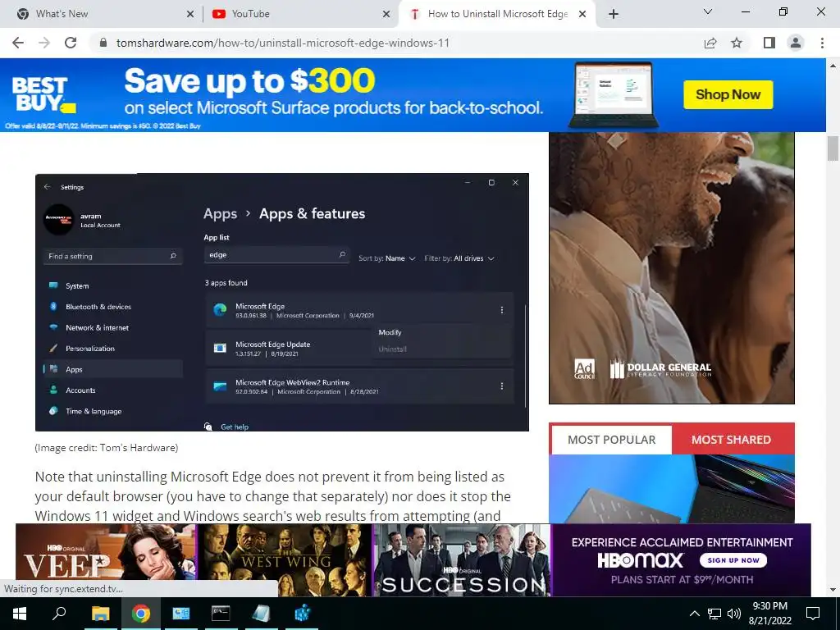This screenshot has width=840, height=630.
Task: Open the Chrome side panel icon
Action: tap(769, 43)
